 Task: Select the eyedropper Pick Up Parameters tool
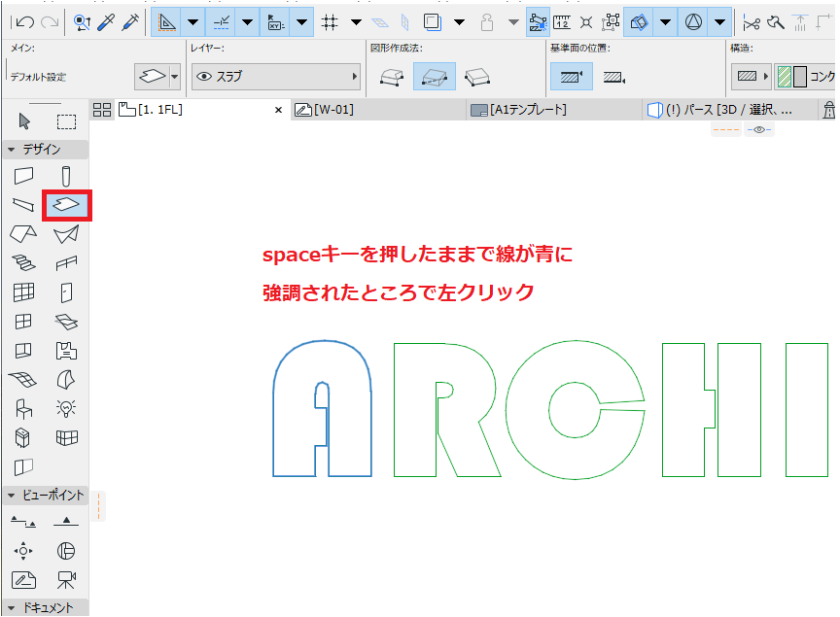106,22
